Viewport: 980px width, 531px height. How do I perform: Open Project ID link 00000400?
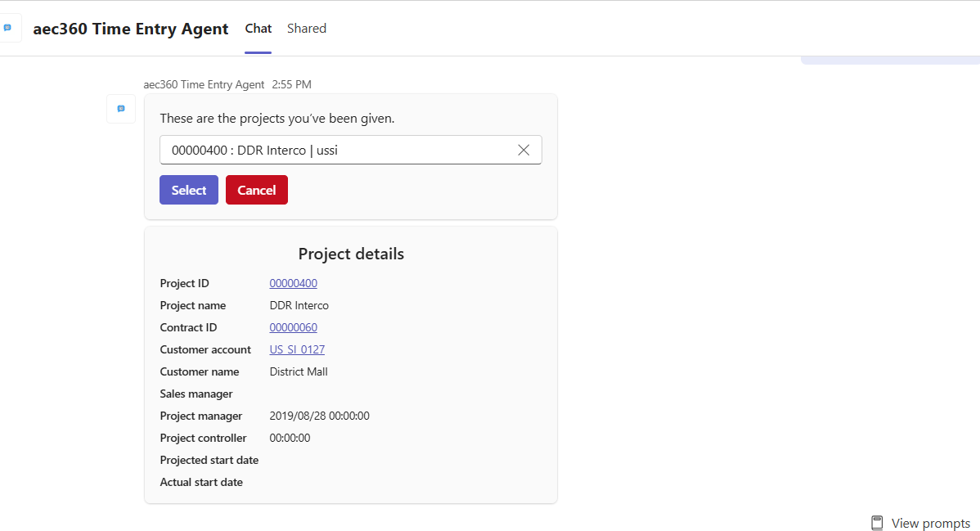tap(293, 283)
